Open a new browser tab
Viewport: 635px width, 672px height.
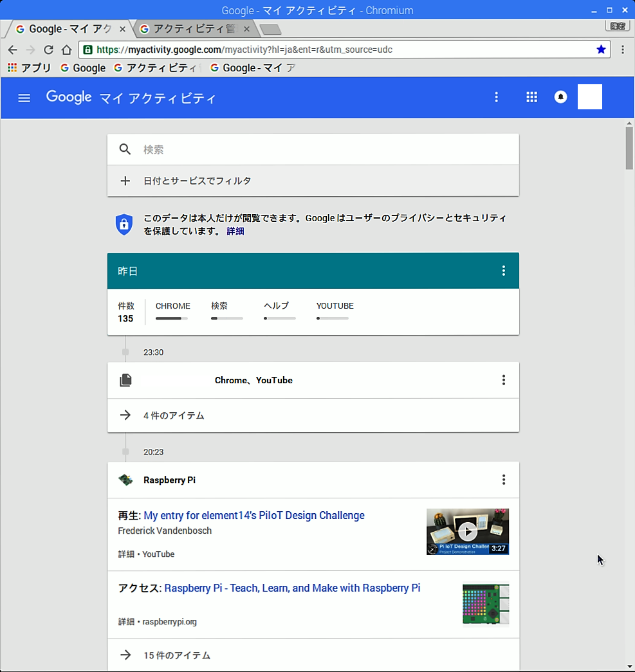tap(271, 29)
